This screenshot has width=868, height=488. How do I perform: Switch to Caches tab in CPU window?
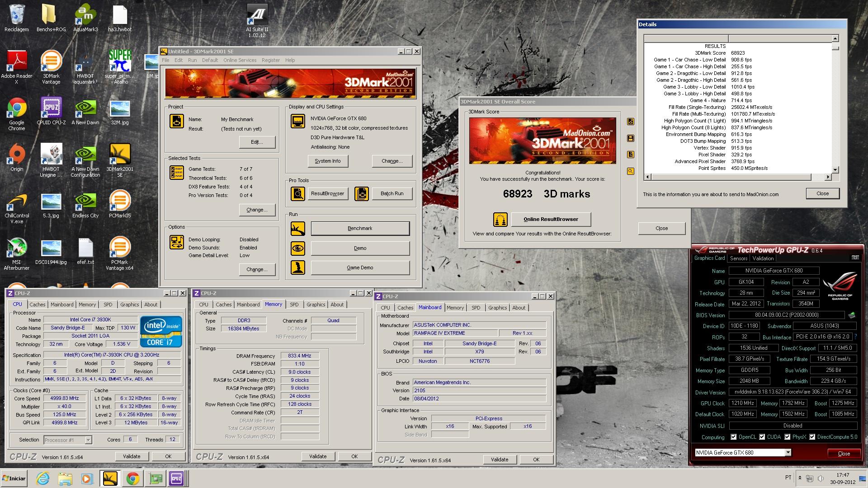[x=38, y=305]
